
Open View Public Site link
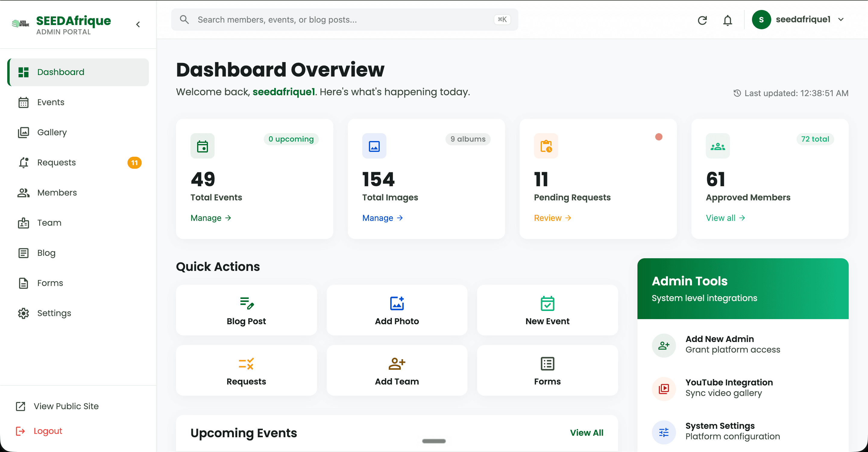click(57, 406)
